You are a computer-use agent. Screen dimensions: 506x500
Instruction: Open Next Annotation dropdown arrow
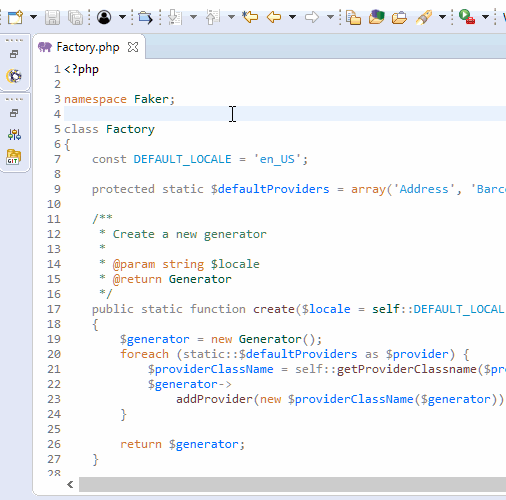point(193,17)
